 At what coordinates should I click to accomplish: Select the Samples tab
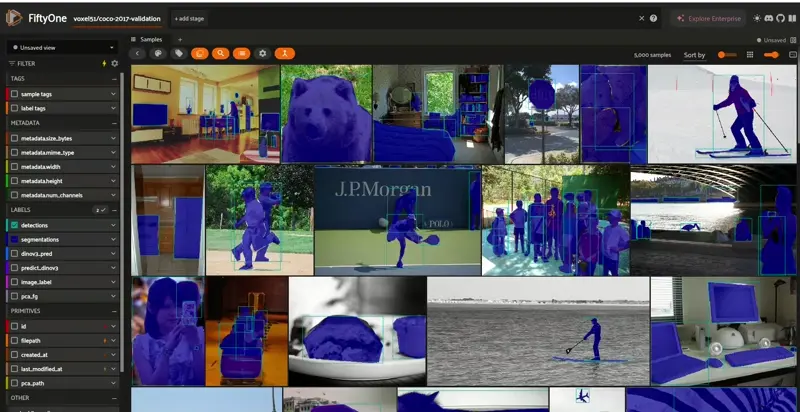coord(147,39)
